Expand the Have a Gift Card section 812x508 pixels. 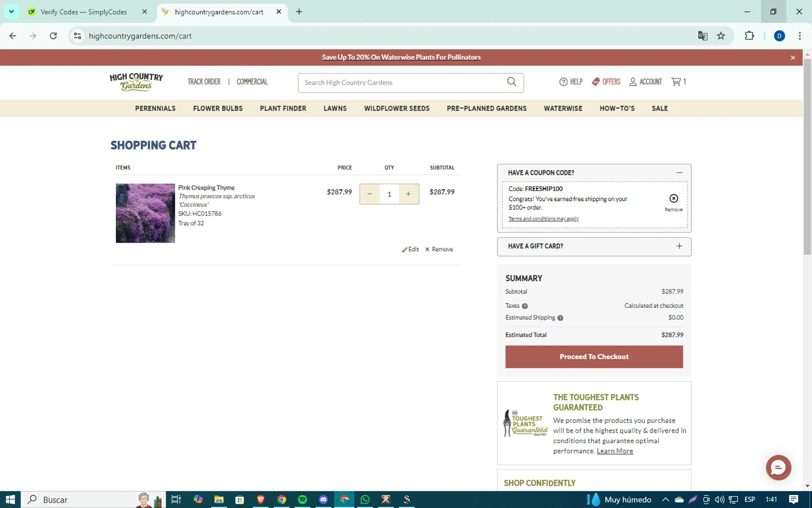(x=679, y=246)
